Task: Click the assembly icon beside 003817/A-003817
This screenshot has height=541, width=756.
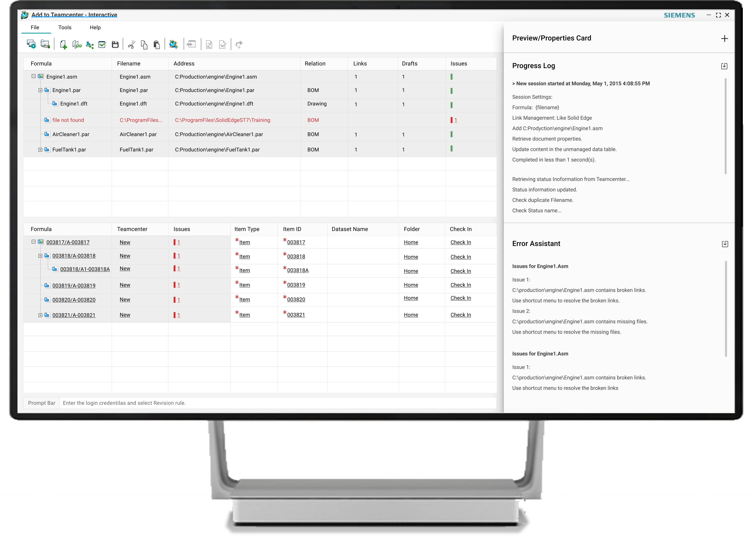Action: 41,242
